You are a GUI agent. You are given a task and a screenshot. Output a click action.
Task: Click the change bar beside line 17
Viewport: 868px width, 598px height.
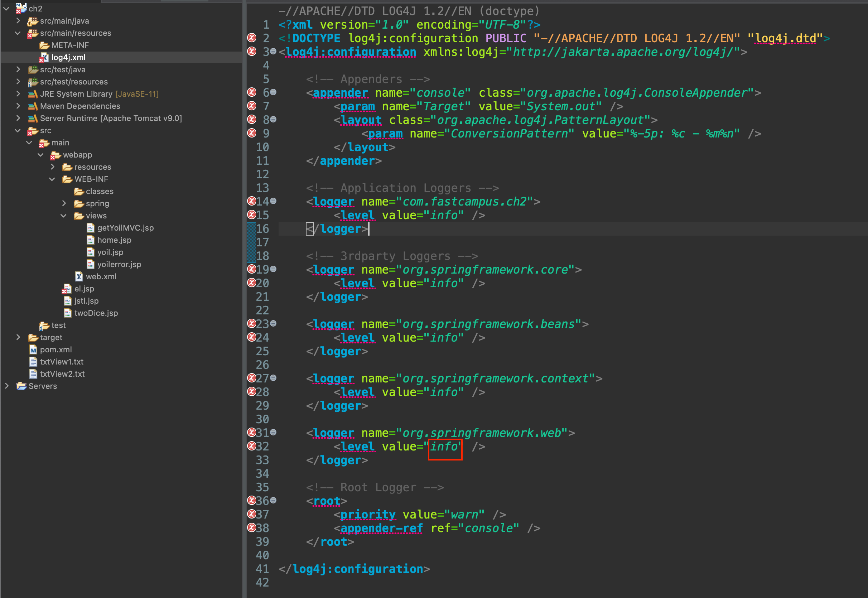(251, 242)
